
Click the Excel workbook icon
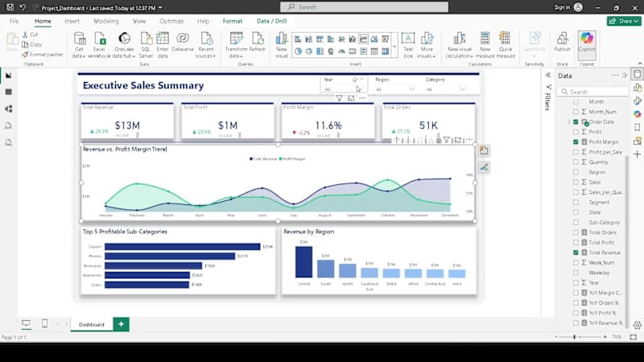(x=99, y=39)
